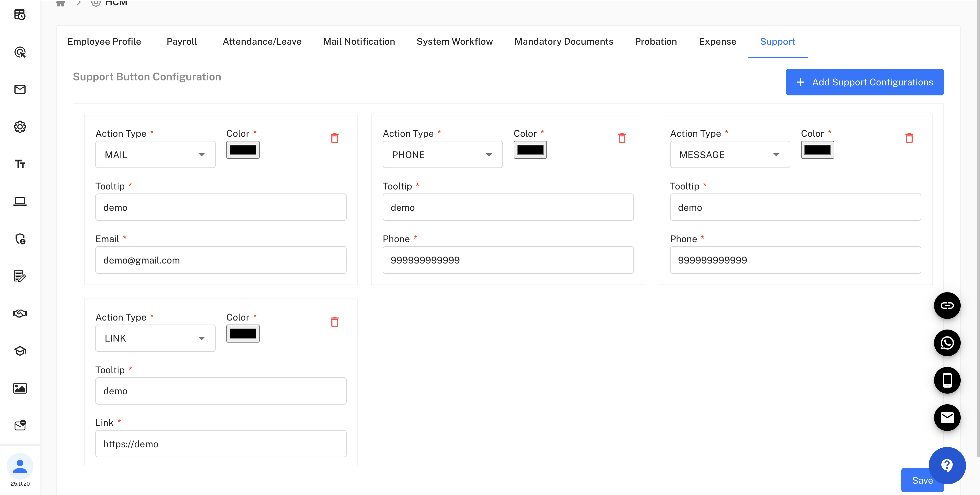
Task: Delete the MAIL support configuration
Action: pos(334,138)
